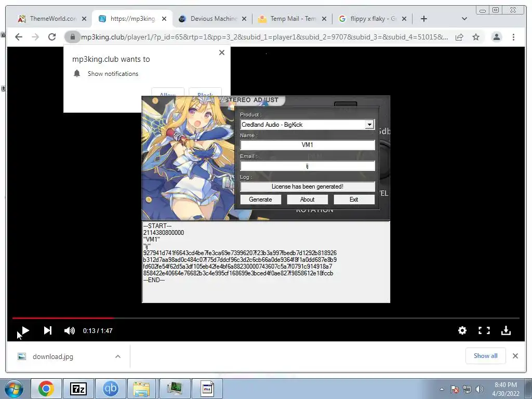Switch to flippy x flaky Google tab

tap(373, 19)
